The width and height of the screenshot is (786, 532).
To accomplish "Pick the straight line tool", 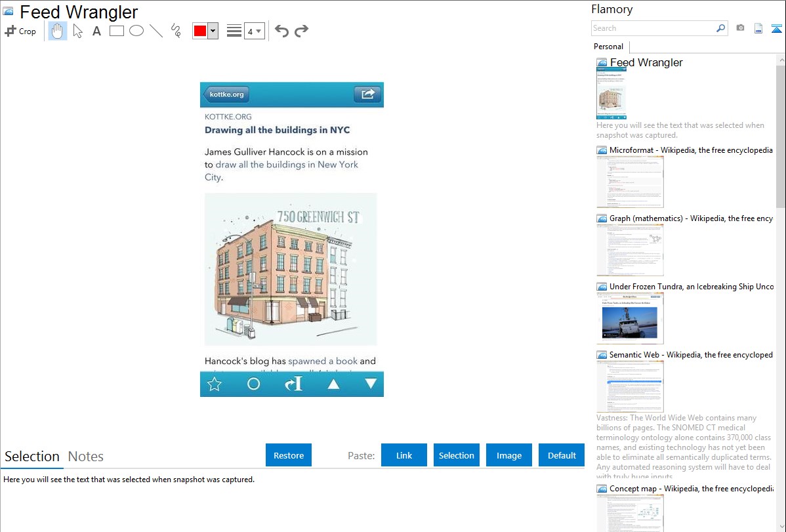I will tap(156, 31).
